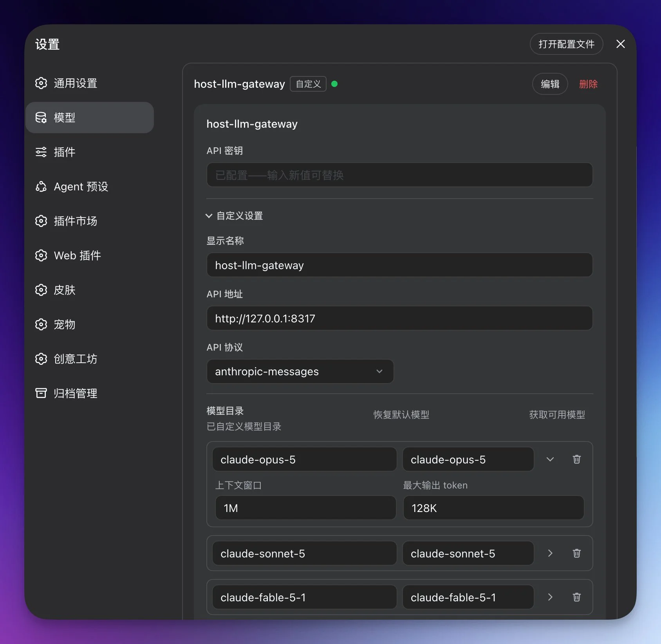The image size is (661, 644).
Task: Collapse the 自定义设置 section
Action: (x=235, y=216)
